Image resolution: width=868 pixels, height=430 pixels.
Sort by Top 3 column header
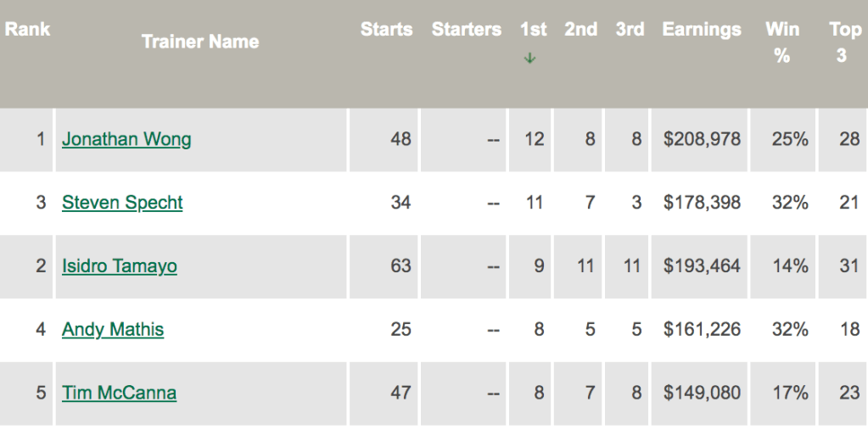(844, 42)
